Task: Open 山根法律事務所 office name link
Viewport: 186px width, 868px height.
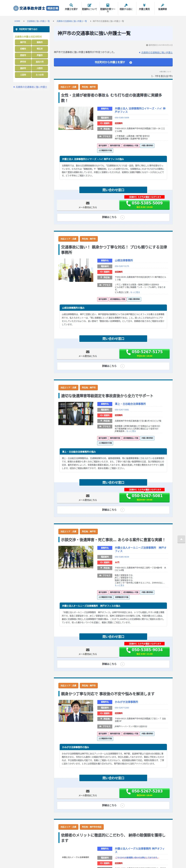Action: [x=124, y=260]
